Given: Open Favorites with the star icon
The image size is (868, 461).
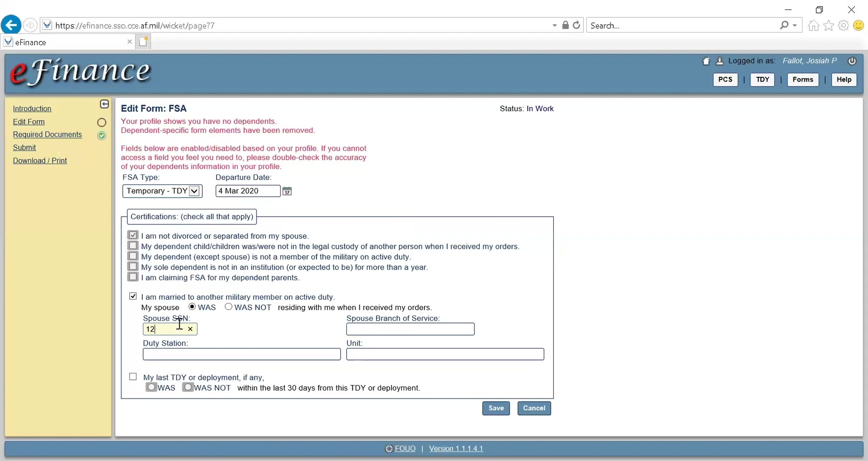Looking at the screenshot, I should tap(829, 26).
